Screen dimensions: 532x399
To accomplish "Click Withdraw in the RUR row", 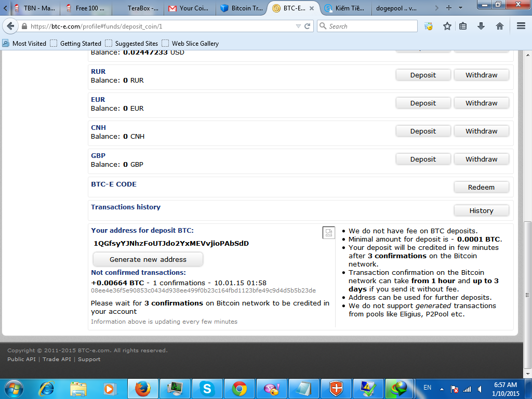I will (482, 75).
